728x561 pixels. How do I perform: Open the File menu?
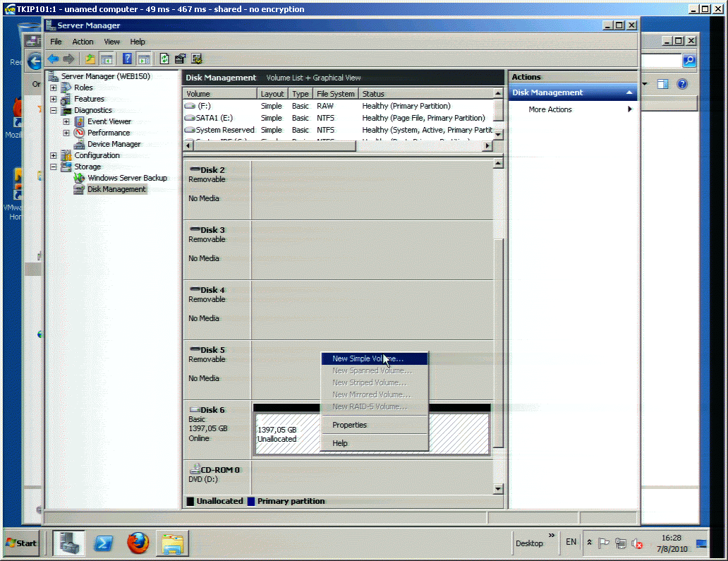pyautogui.click(x=56, y=42)
